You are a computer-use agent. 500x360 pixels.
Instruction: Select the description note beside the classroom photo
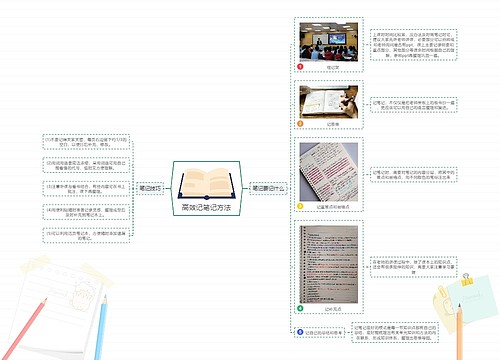(x=413, y=45)
